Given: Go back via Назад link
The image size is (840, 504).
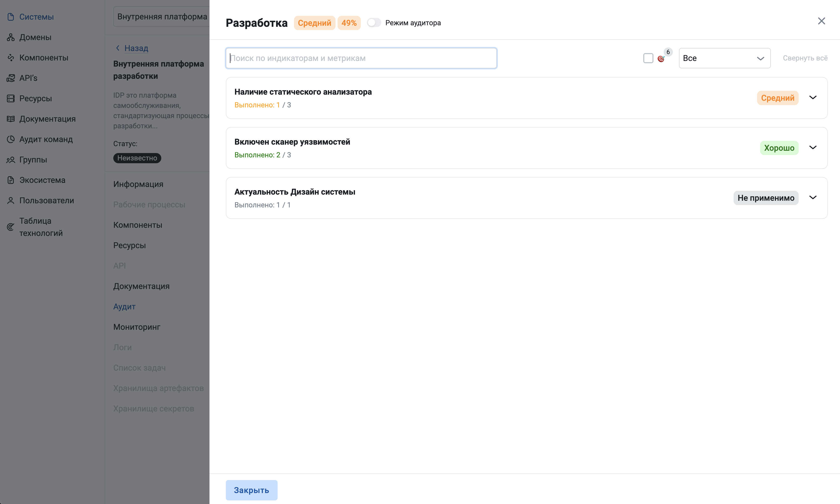Looking at the screenshot, I should (136, 48).
